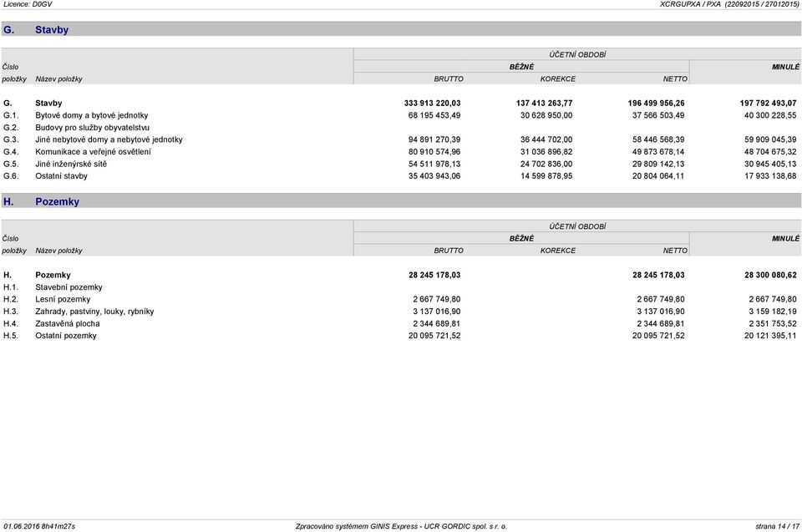This screenshot has height=532, width=802.
Task: Click 'Licence: D0GV' header text
Action: [x=28, y=4]
